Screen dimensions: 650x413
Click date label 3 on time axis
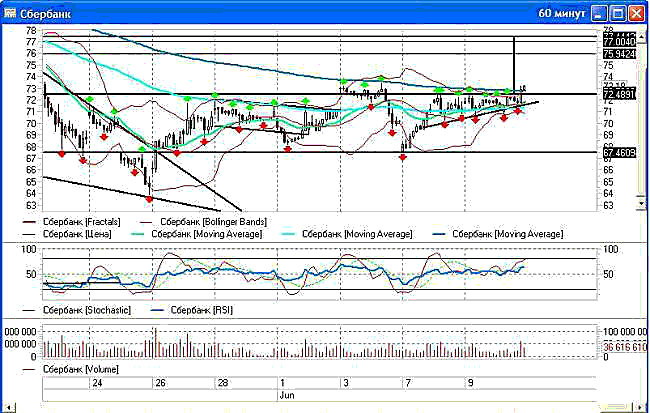click(346, 383)
